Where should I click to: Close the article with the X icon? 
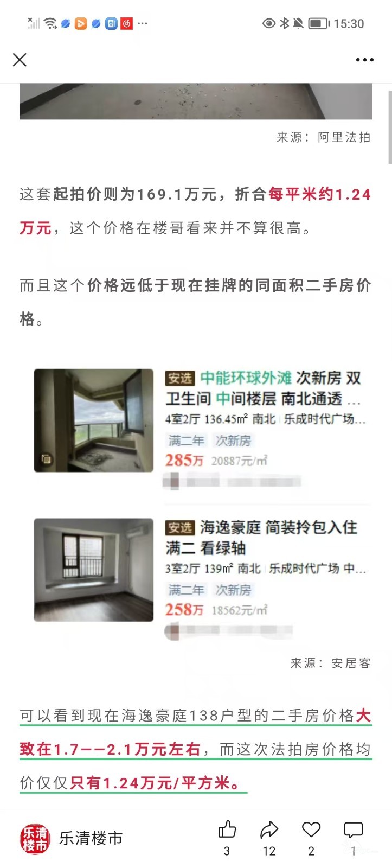pos(20,60)
